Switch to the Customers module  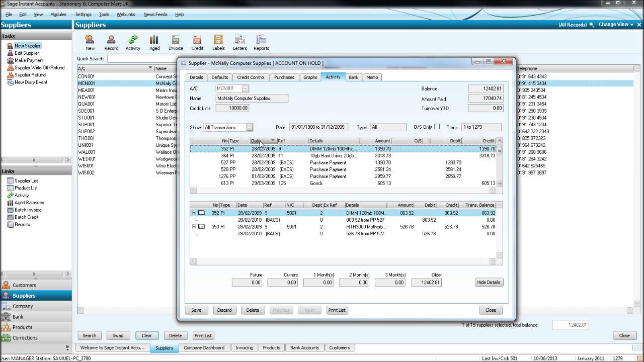click(x=36, y=285)
